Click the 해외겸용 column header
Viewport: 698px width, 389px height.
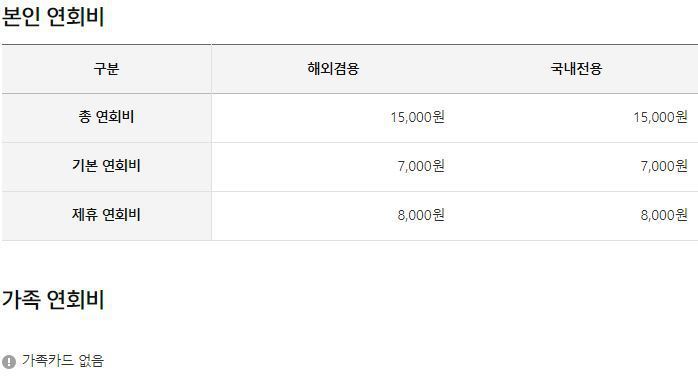point(333,69)
